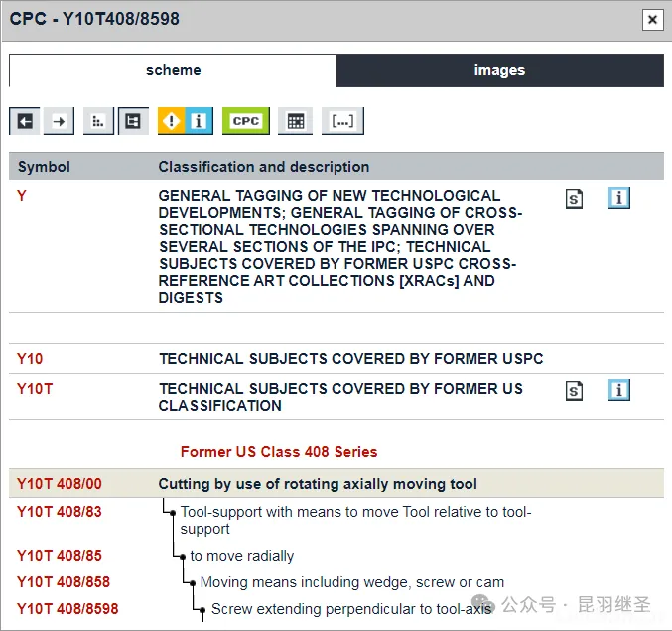Image resolution: width=672 pixels, height=631 pixels.
Task: Click the bracketed ellipsis [...] icon
Action: pos(342,121)
